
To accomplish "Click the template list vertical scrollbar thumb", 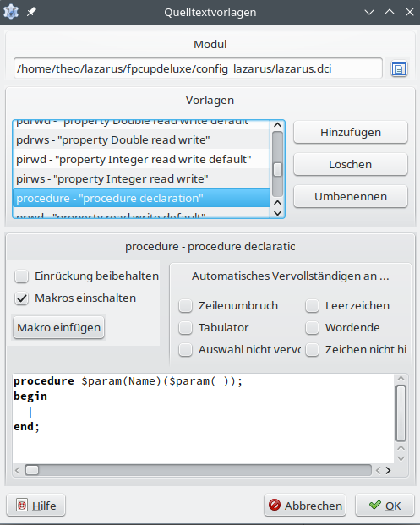I will tap(277, 169).
